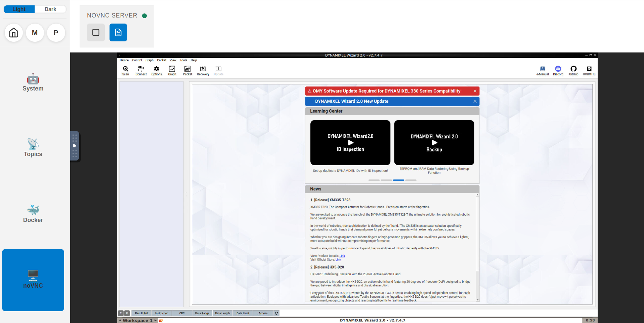
Task: Toggle the CRC filter
Action: pyautogui.click(x=182, y=313)
